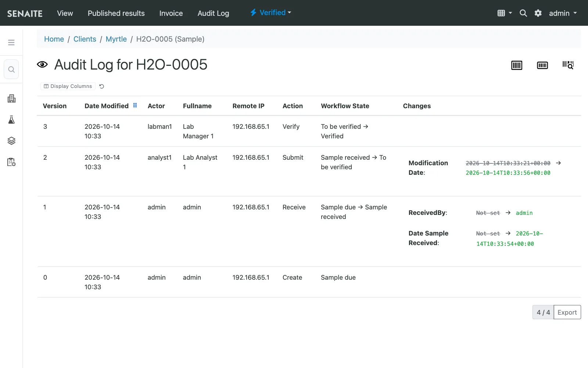Open the Samples flask icon in sidebar
Screen dimensions: 588x368
pos(11,120)
